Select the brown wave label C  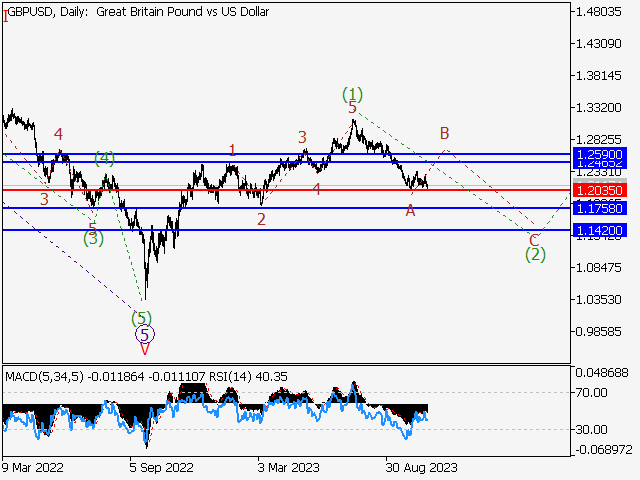coord(533,240)
